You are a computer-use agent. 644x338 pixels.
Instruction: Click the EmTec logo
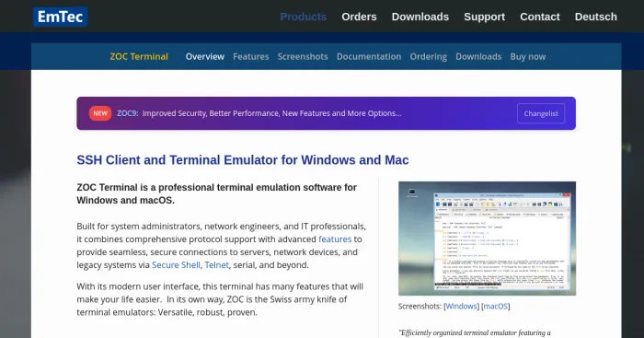tap(60, 17)
